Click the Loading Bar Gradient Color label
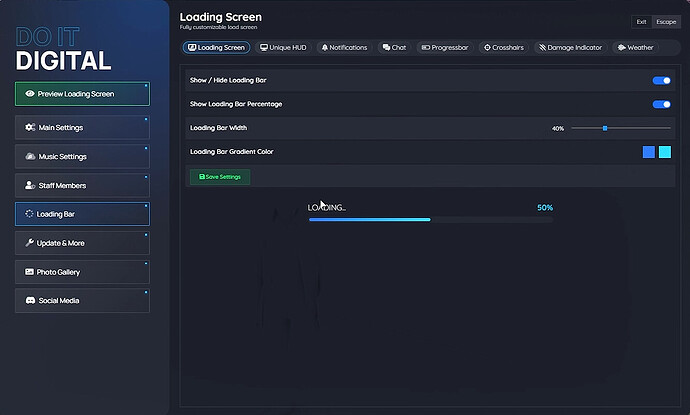 pyautogui.click(x=231, y=152)
